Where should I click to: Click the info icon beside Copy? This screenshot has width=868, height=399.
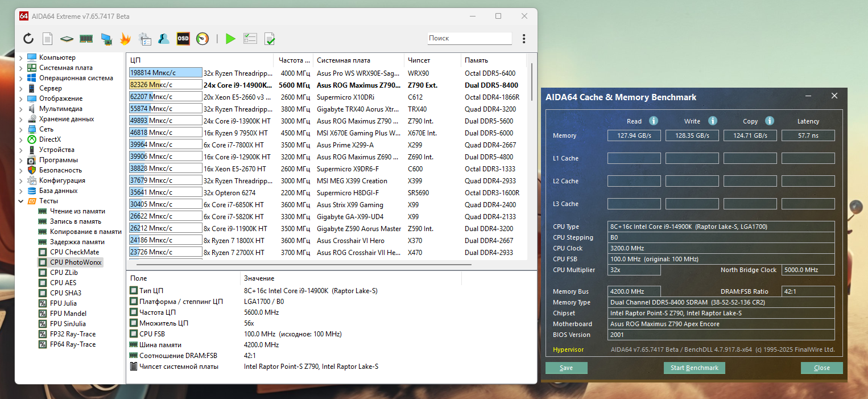(x=770, y=121)
